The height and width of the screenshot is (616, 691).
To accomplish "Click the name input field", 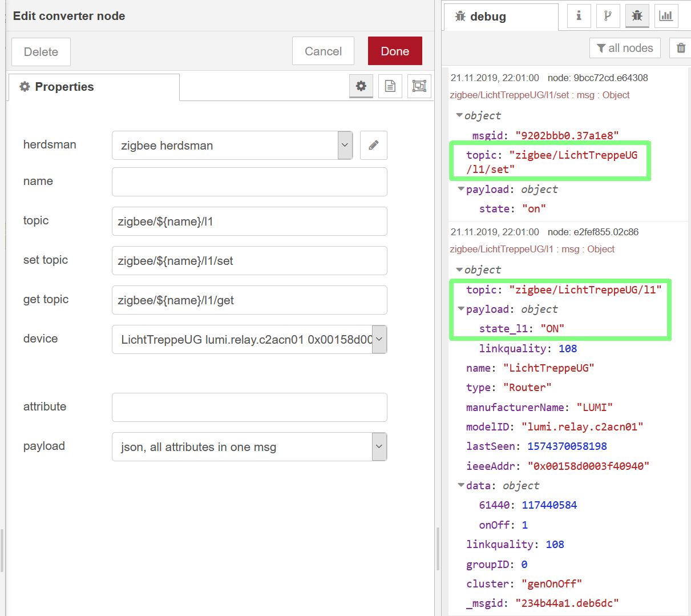I will (249, 181).
